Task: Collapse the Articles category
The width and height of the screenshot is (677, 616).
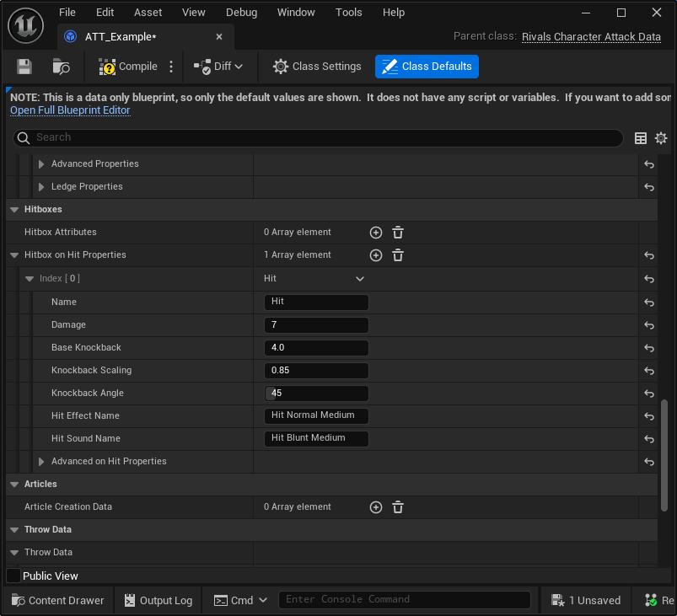Action: click(14, 485)
